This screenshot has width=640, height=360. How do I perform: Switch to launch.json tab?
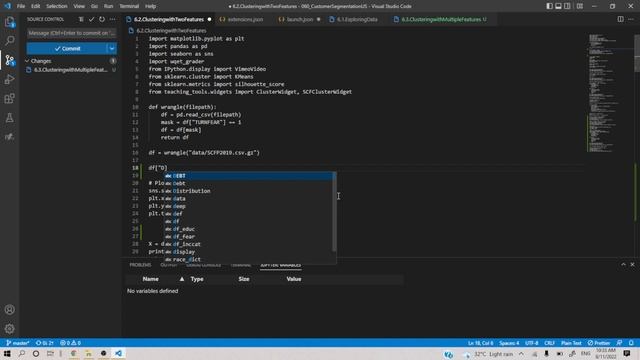(299, 19)
